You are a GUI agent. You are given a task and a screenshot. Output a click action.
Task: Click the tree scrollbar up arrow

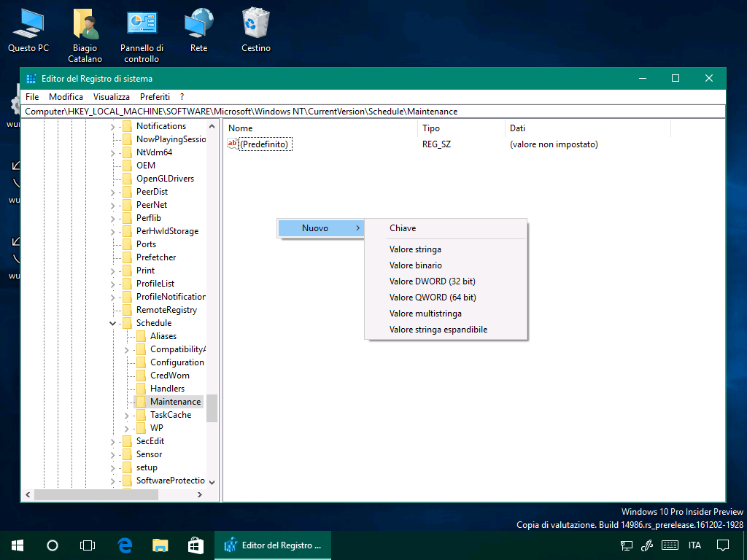coord(212,126)
